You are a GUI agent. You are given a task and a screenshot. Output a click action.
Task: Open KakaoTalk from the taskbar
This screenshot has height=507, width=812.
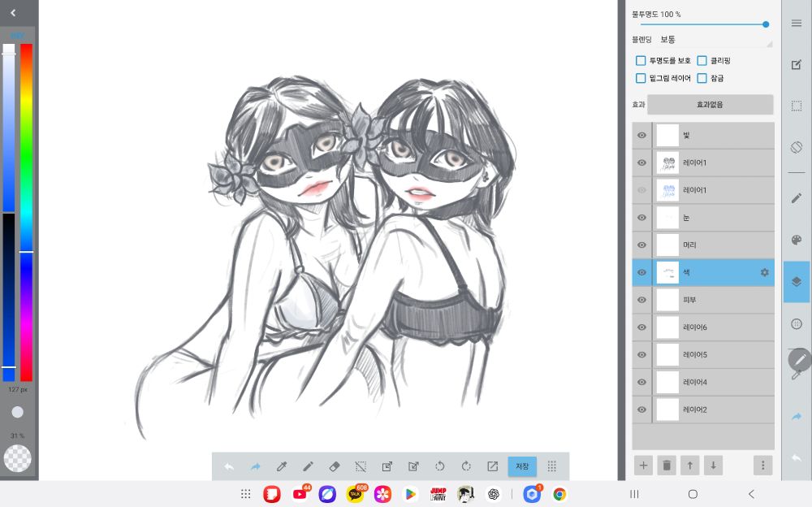pos(356,495)
